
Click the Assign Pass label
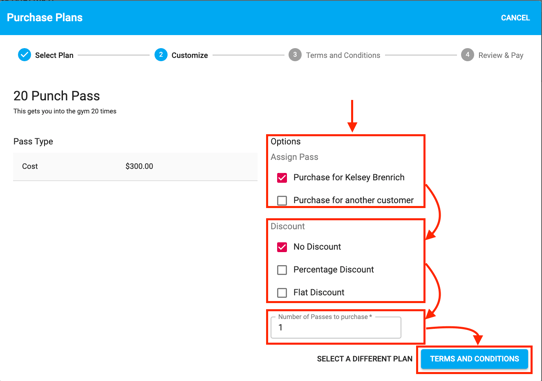click(x=295, y=157)
